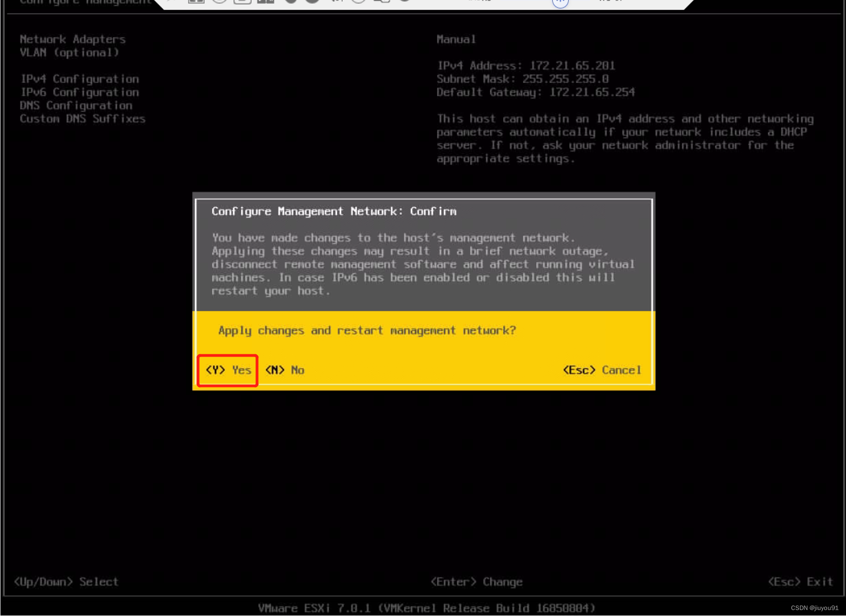Select the Custom DNS Suffixes entry
The height and width of the screenshot is (616, 846).
(83, 119)
